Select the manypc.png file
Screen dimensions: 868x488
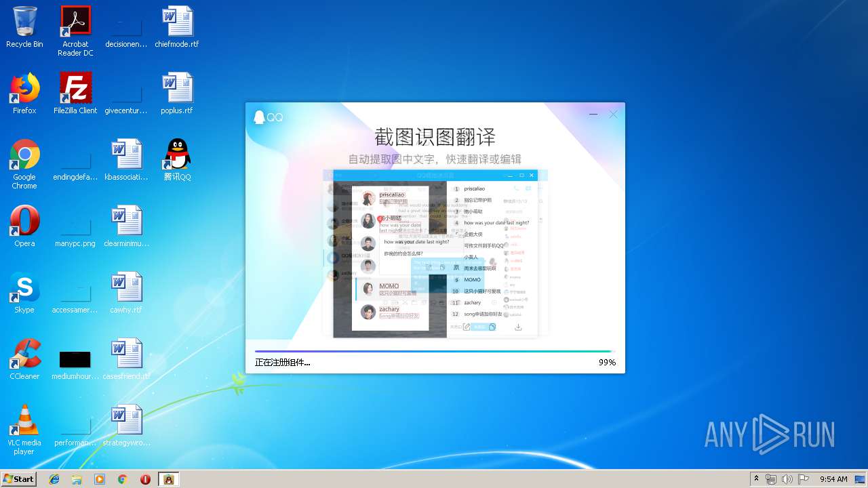click(75, 226)
